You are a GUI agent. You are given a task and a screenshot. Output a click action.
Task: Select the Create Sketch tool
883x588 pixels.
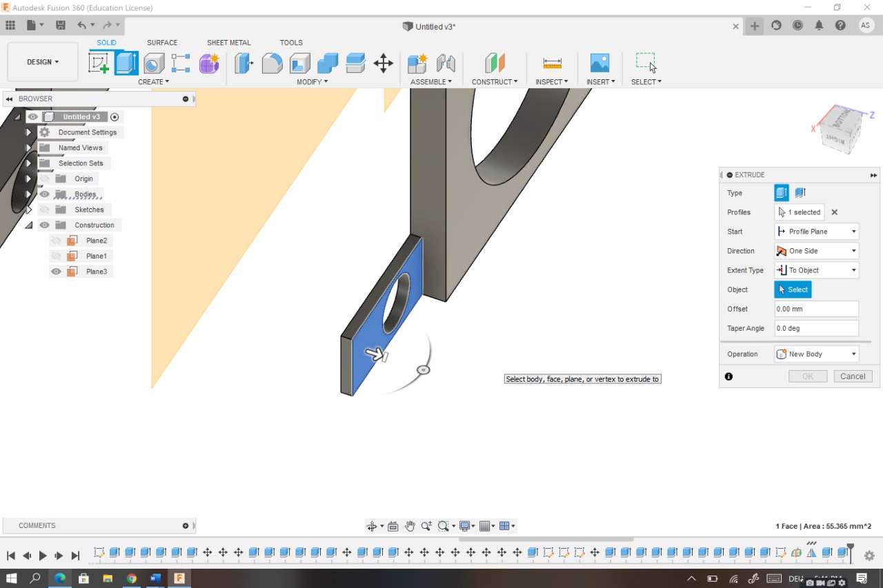99,63
